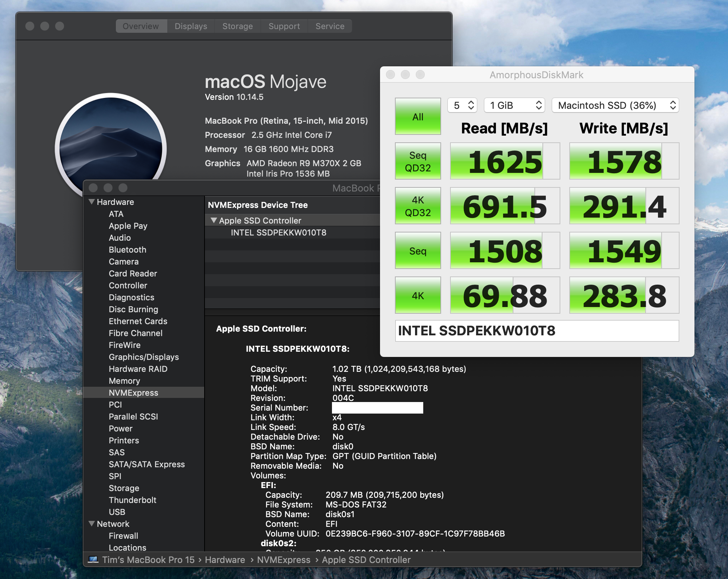Select Thunderbolt in the hardware sidebar
The height and width of the screenshot is (579, 728).
132,500
